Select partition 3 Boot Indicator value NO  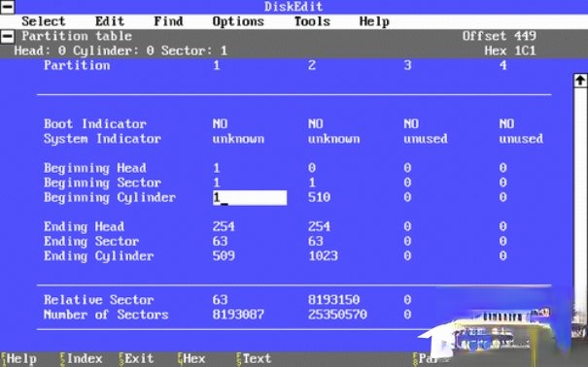click(411, 123)
